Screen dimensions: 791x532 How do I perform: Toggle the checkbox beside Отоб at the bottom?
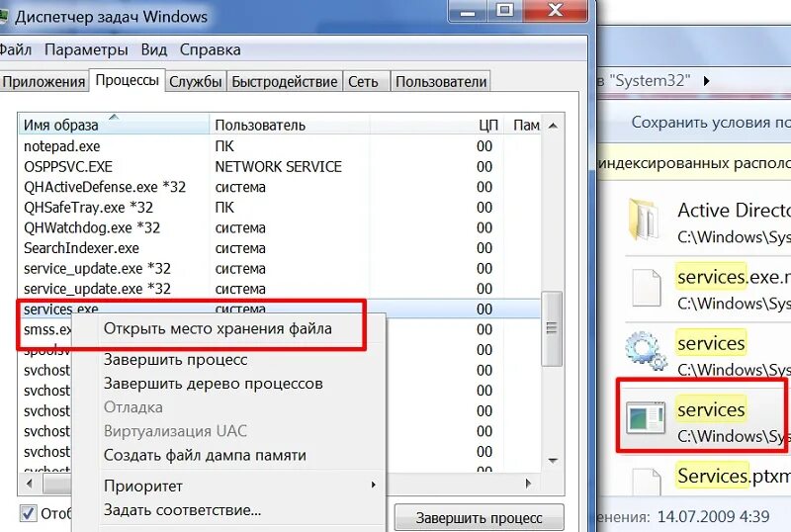[29, 513]
